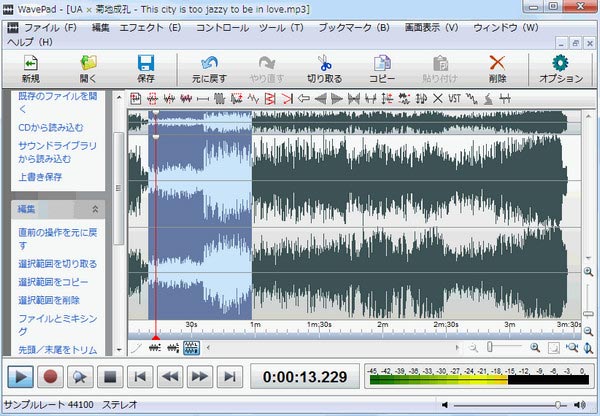
Task: Click the horizontal zoom slider handle
Action: coord(489,347)
